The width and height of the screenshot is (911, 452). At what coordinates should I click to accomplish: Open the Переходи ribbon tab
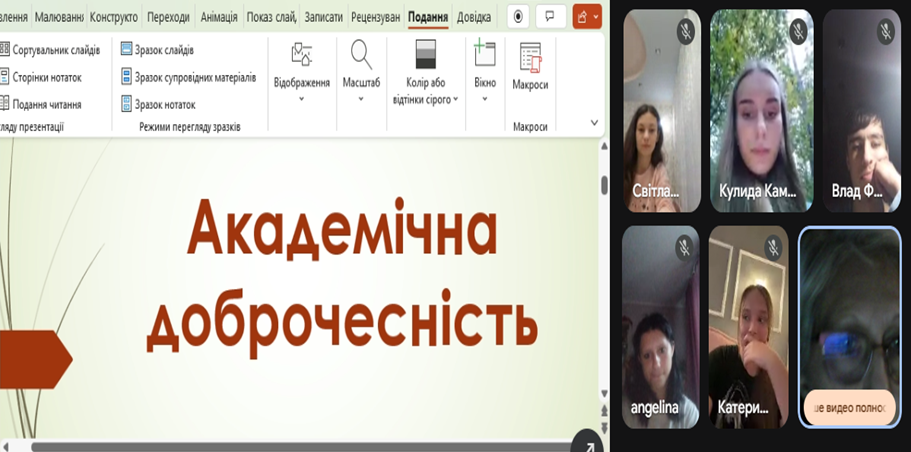[168, 17]
